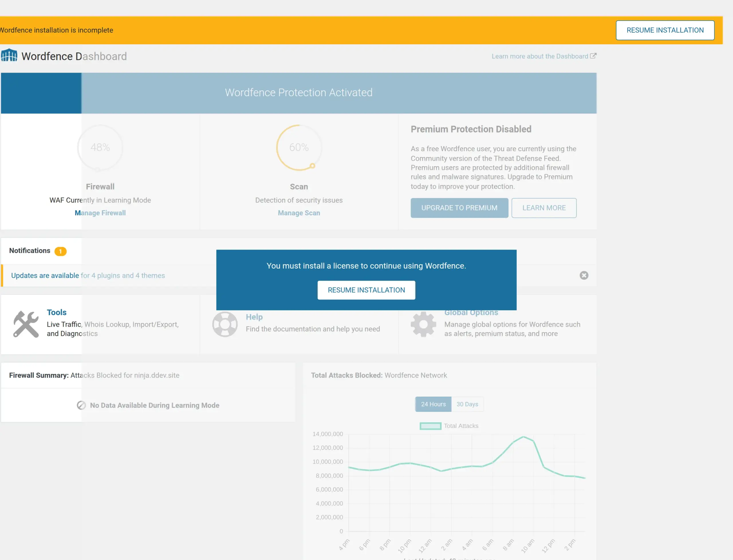
Task: Open the Help section link
Action: point(254,317)
